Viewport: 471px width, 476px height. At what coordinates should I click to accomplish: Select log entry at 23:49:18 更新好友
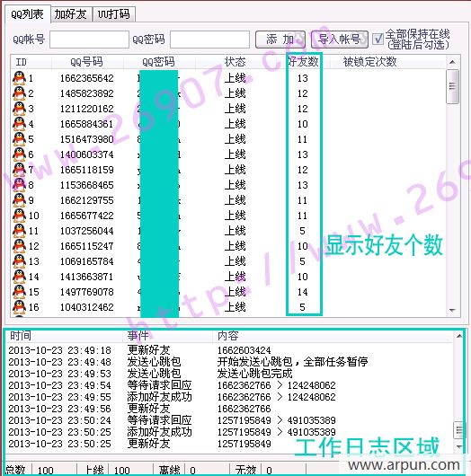pos(229,350)
